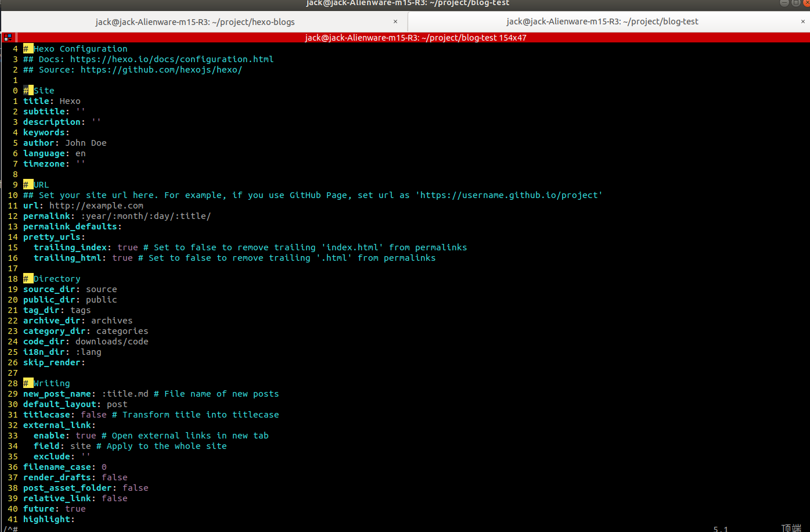810x532 pixels.
Task: Click the 'external_link' key
Action: click(x=57, y=425)
